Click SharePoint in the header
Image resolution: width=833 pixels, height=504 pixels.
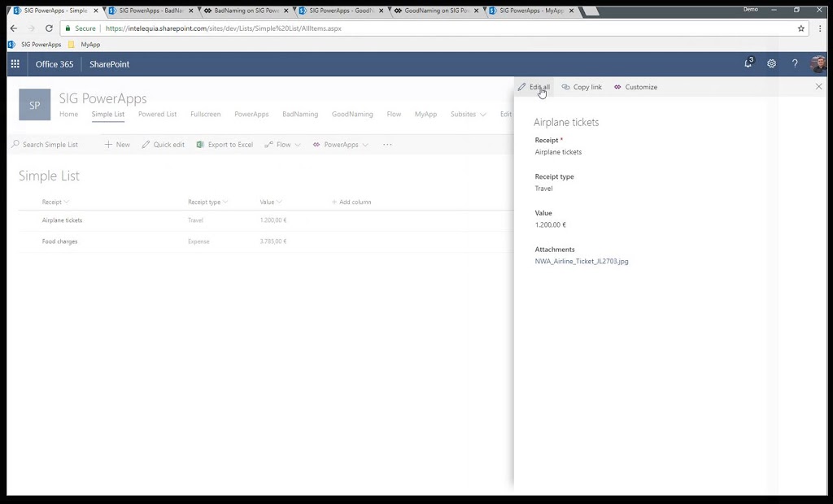[109, 63]
